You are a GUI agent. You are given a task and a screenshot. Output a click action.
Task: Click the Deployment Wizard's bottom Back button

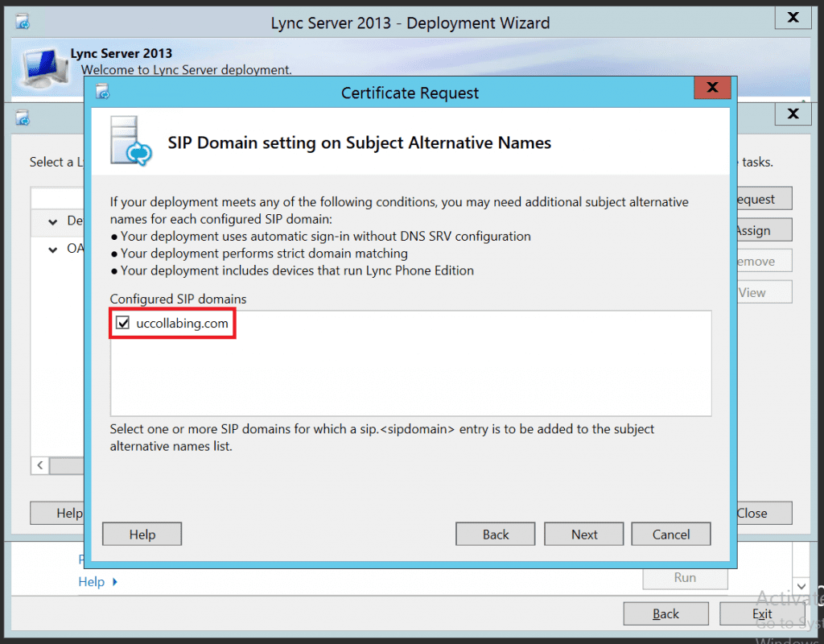point(665,613)
